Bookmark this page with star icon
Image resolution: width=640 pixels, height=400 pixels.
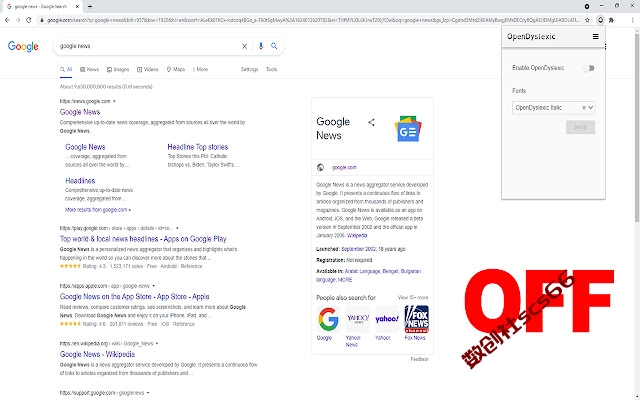[x=587, y=20]
